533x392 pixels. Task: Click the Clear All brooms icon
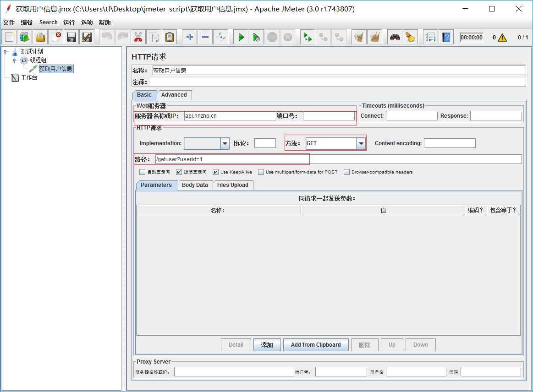click(x=374, y=37)
